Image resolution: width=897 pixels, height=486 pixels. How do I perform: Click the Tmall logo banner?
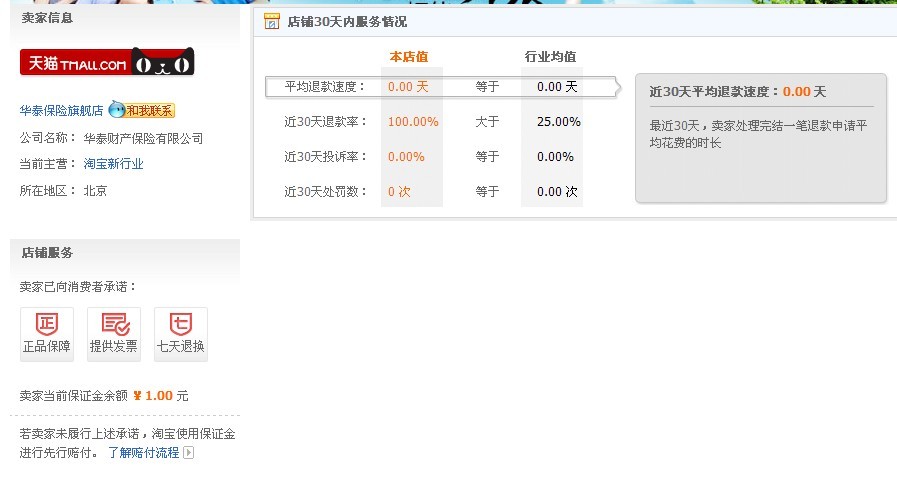click(x=107, y=62)
